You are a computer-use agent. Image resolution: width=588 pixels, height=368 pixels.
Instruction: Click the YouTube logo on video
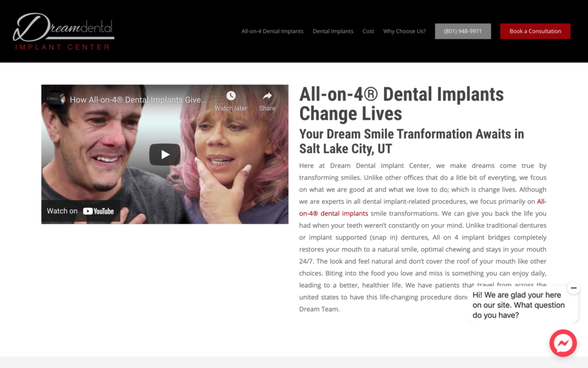[98, 211]
